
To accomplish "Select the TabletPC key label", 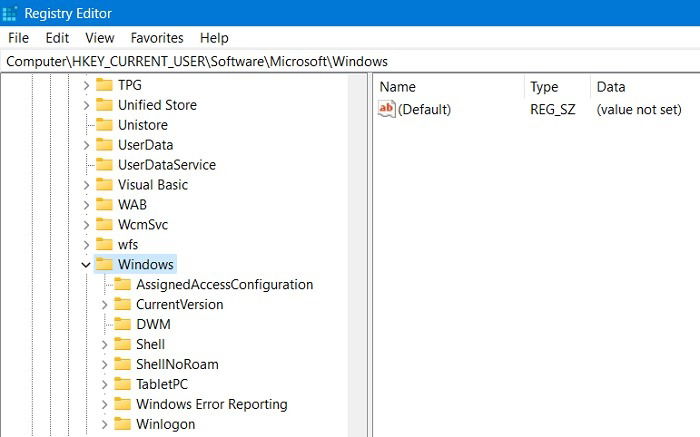I will 162,384.
